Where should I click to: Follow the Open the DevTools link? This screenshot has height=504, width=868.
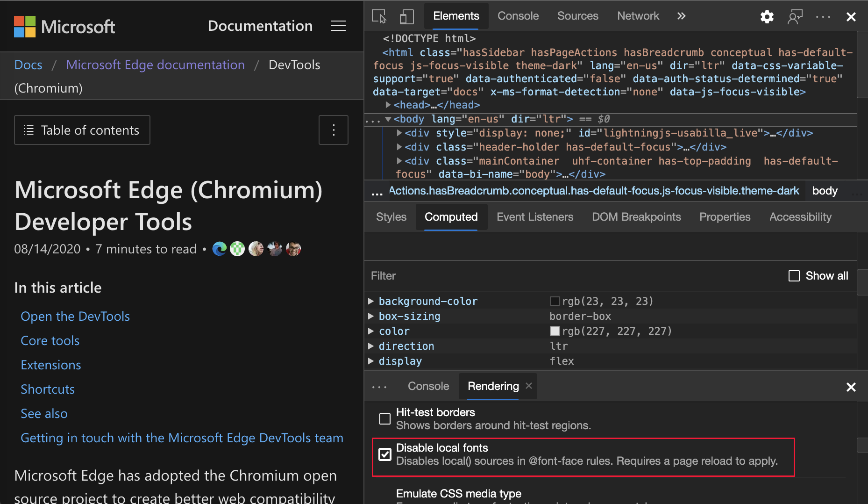[x=75, y=317]
